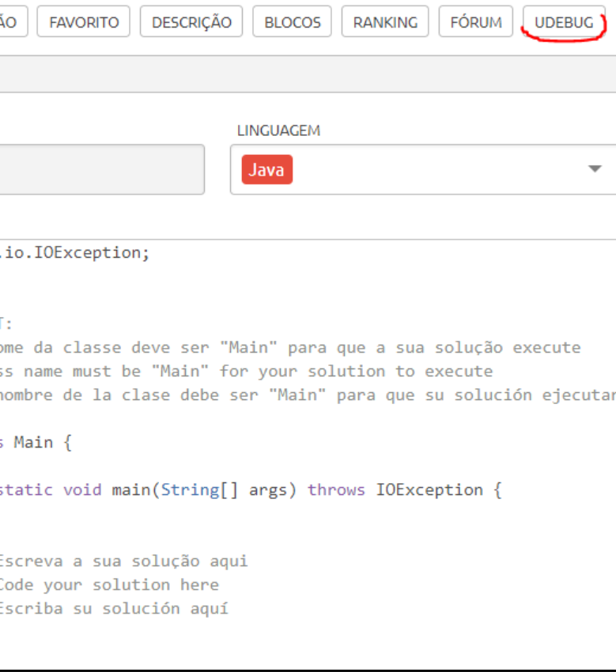Open the DESCRIÇÃO page
This screenshot has height=672, width=616.
[x=191, y=22]
